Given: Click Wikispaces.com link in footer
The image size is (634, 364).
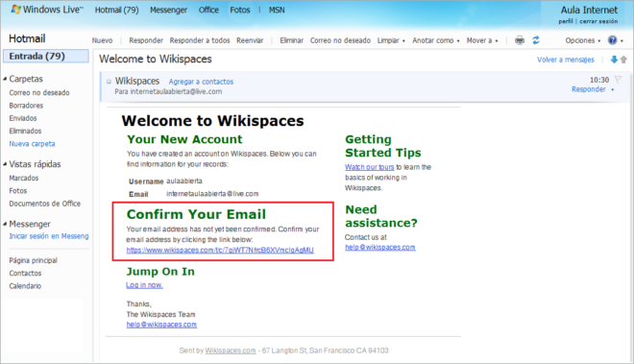Looking at the screenshot, I should (x=231, y=351).
